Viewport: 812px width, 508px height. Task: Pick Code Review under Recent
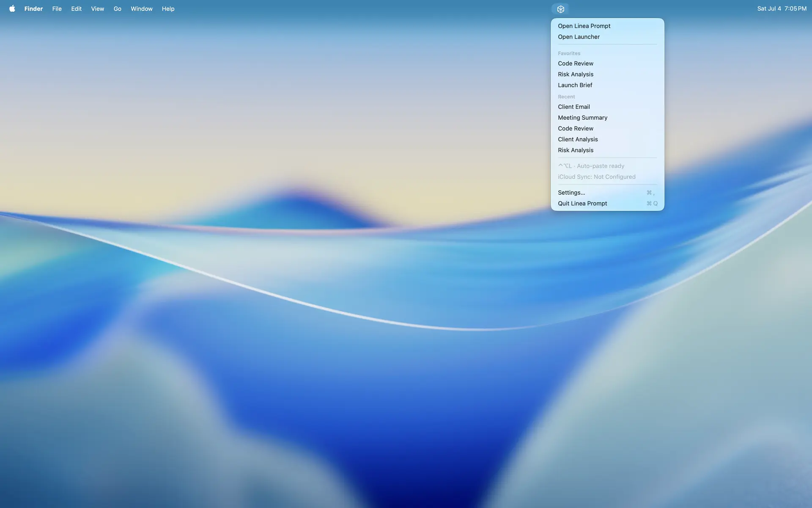click(x=607, y=128)
